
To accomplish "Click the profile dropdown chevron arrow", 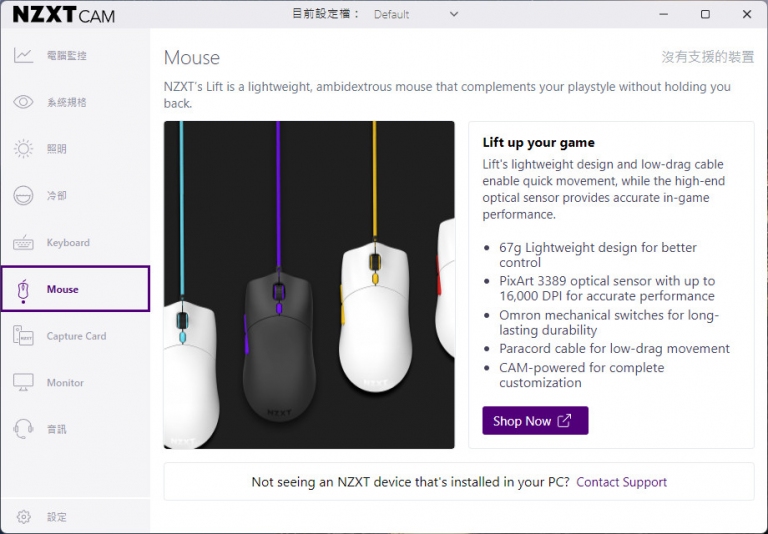I will click(454, 14).
